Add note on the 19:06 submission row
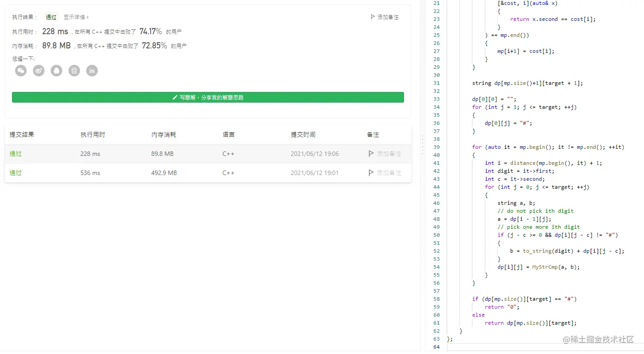This screenshot has width=644, height=354. pyautogui.click(x=385, y=154)
